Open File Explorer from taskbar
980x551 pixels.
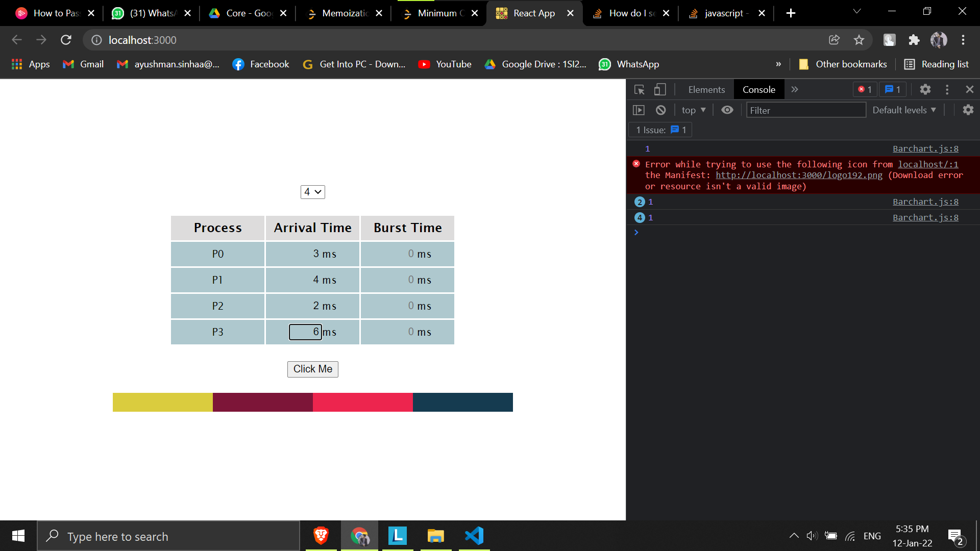[436, 536]
